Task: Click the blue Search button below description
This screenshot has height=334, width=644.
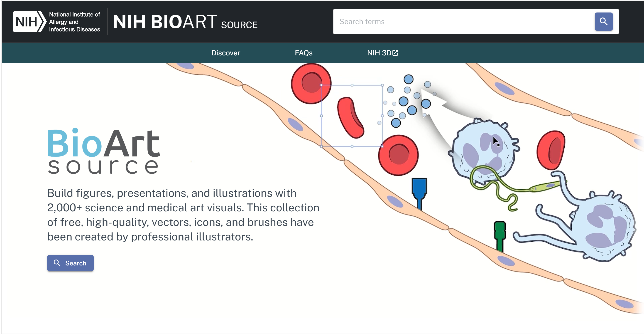Action: [70, 263]
